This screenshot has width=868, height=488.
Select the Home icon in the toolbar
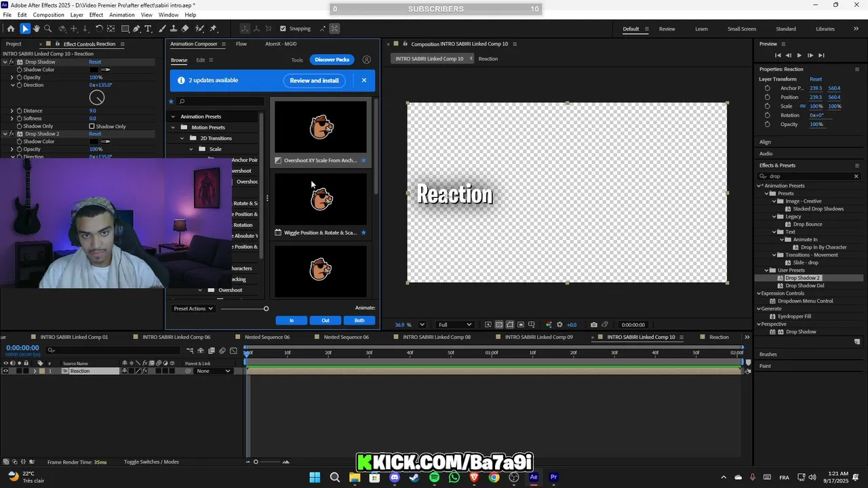tap(10, 28)
